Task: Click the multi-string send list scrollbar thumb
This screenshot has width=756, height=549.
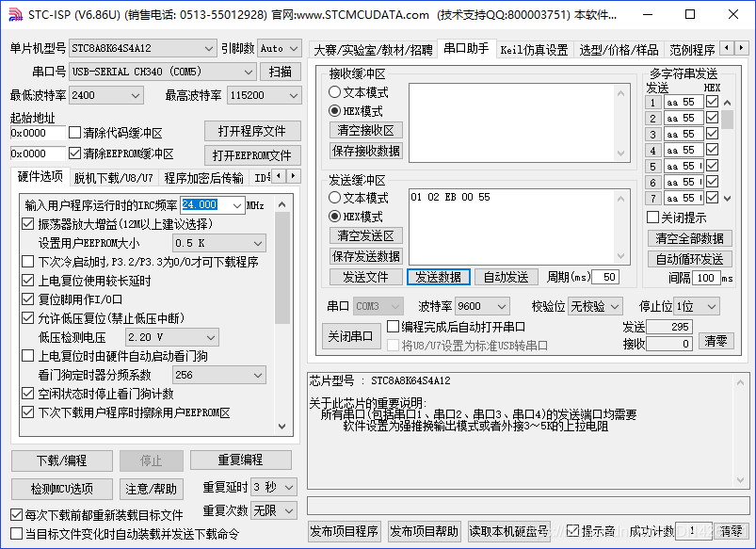Action: [x=728, y=120]
